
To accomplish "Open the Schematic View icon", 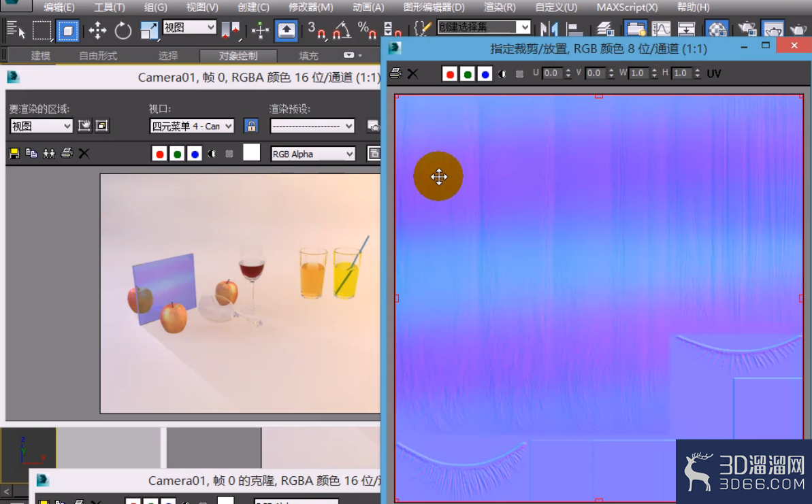I will pyautogui.click(x=686, y=30).
